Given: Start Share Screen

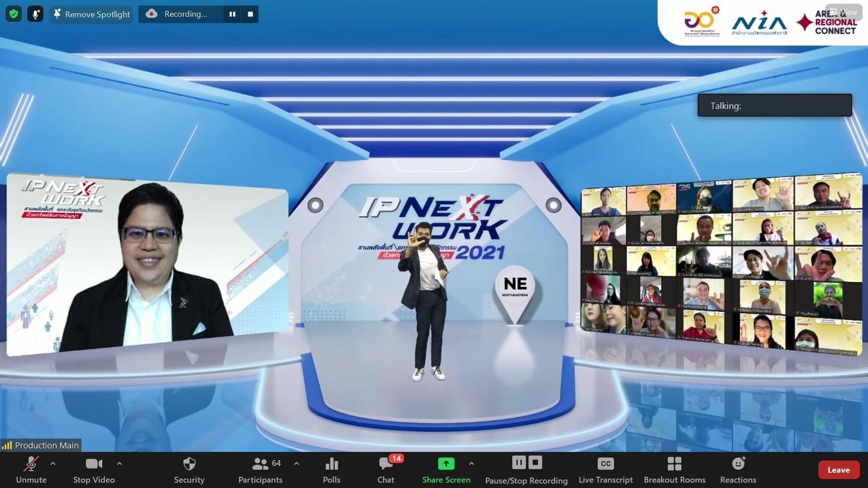Looking at the screenshot, I should pyautogui.click(x=446, y=470).
